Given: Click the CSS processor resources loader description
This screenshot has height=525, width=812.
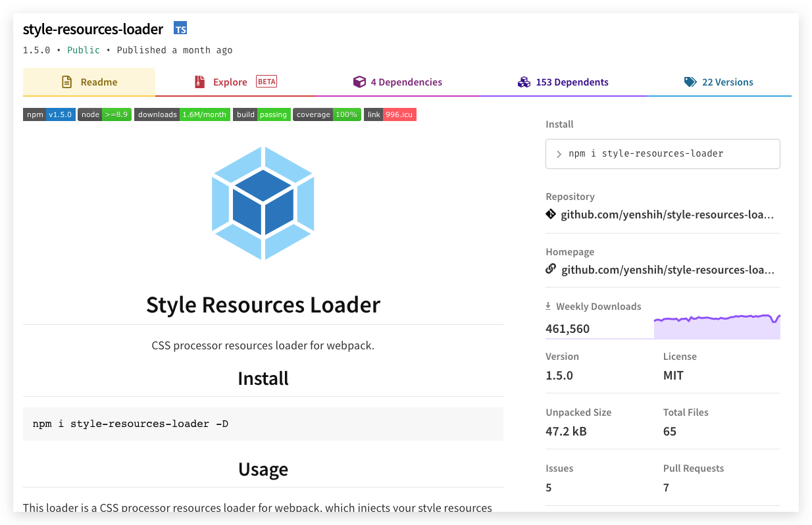Looking at the screenshot, I should [x=263, y=345].
